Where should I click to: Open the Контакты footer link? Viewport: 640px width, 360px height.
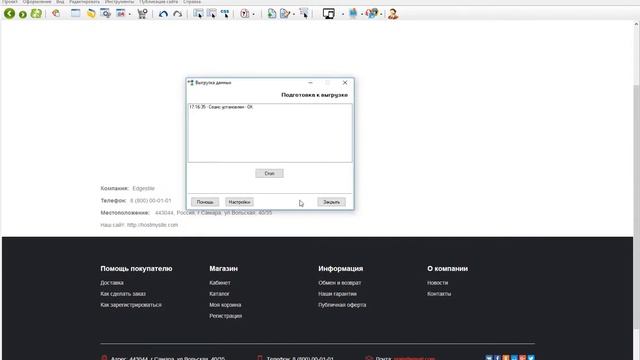(x=439, y=293)
